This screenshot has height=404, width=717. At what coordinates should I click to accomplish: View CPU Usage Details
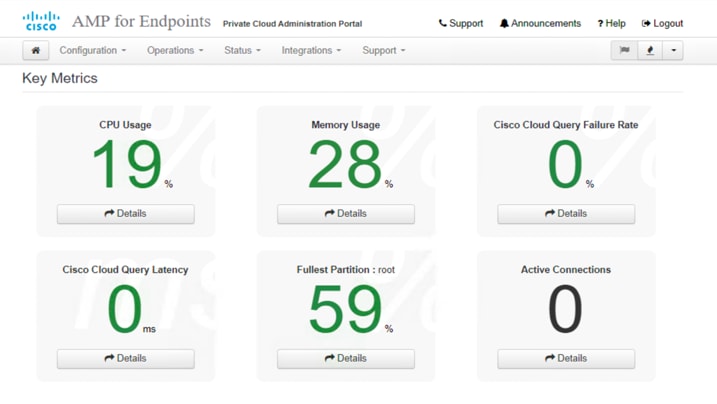tap(126, 214)
